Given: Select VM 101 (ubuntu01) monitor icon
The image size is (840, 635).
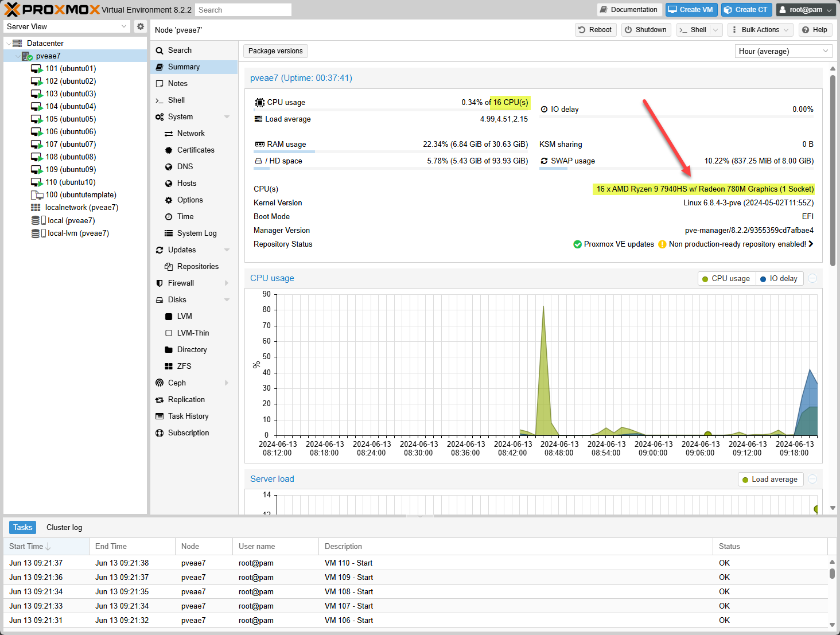Looking at the screenshot, I should tap(37, 69).
